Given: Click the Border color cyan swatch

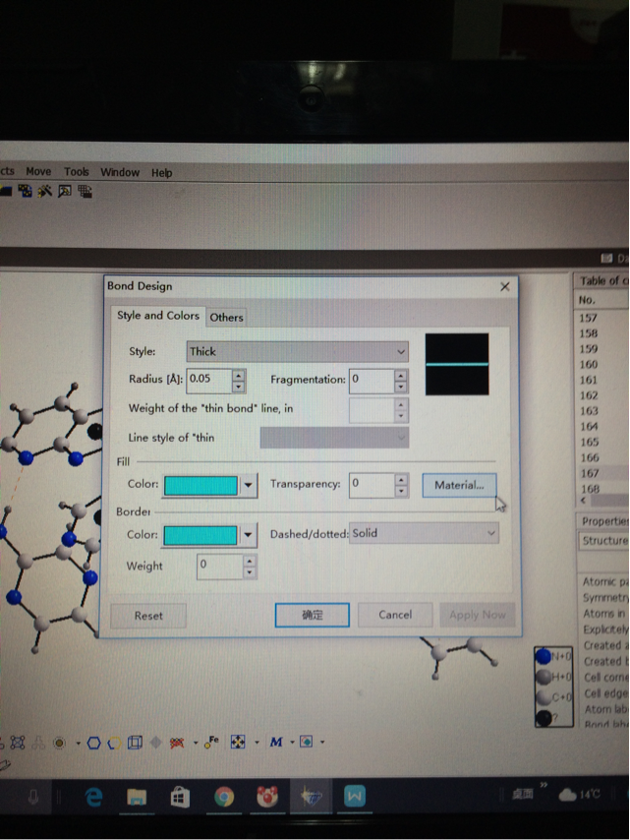Looking at the screenshot, I should click(x=200, y=535).
